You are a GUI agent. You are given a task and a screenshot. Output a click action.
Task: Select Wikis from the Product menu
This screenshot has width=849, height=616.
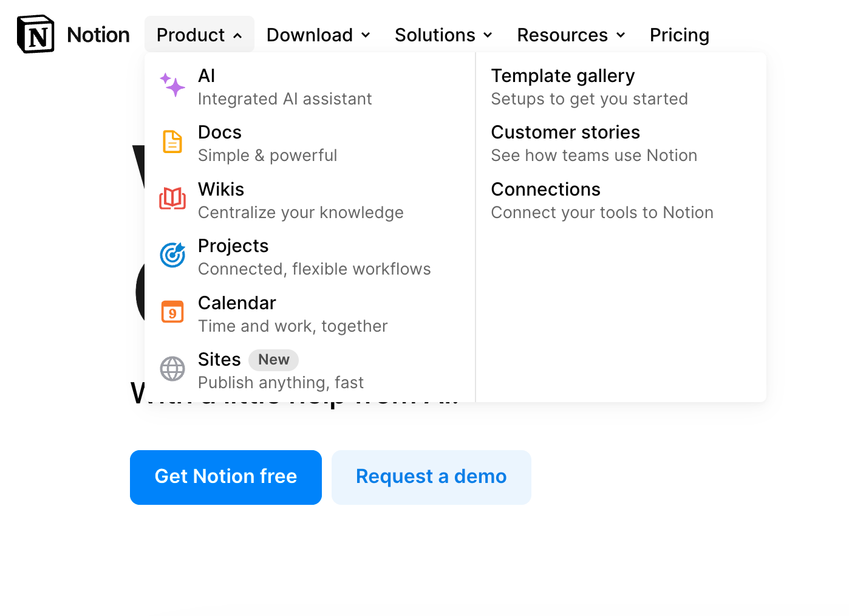coord(221,189)
